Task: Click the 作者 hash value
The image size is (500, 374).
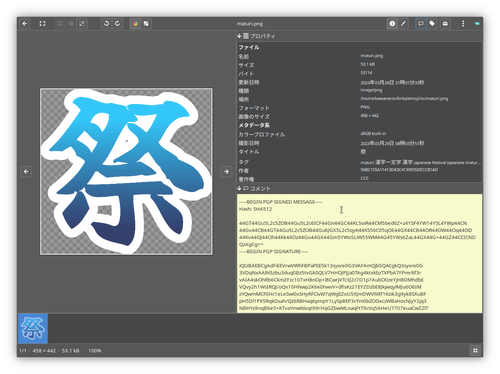Action: [399, 170]
